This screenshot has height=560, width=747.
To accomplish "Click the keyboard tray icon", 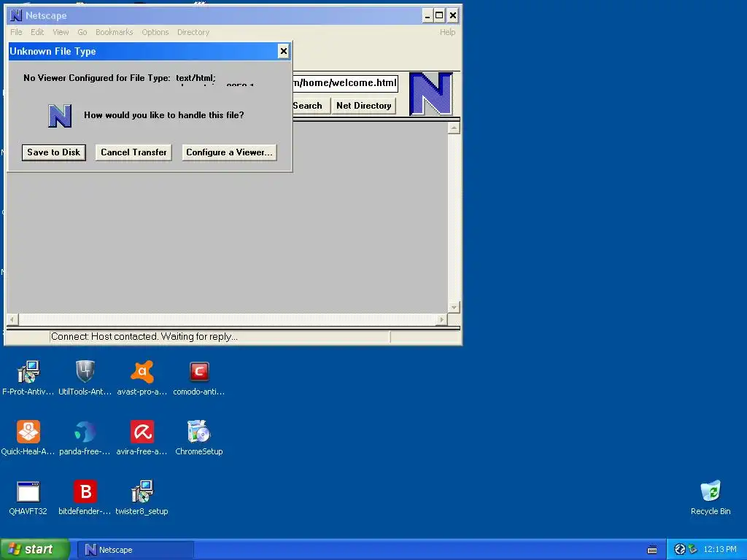I will pyautogui.click(x=652, y=550).
